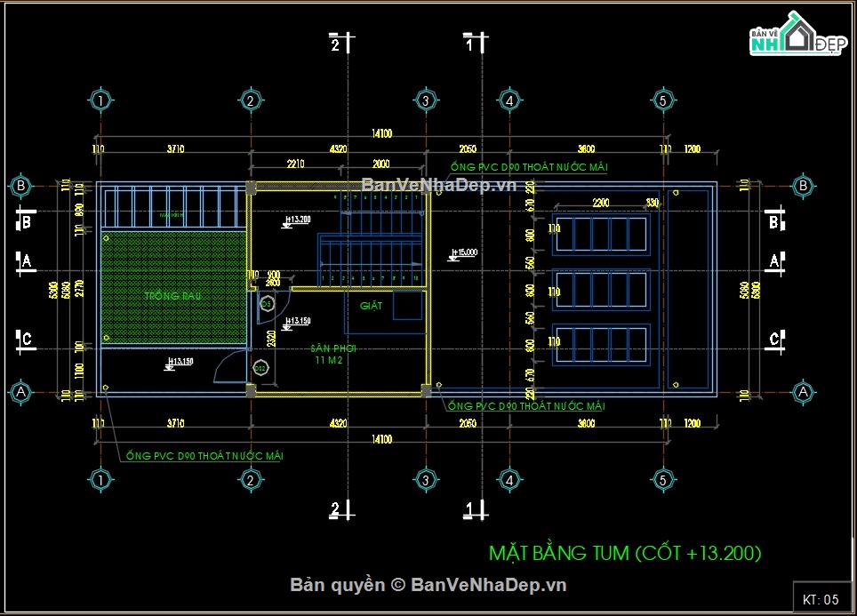Click the staircase steps in the plan
Screen dimensions: 857x616
click(x=372, y=239)
